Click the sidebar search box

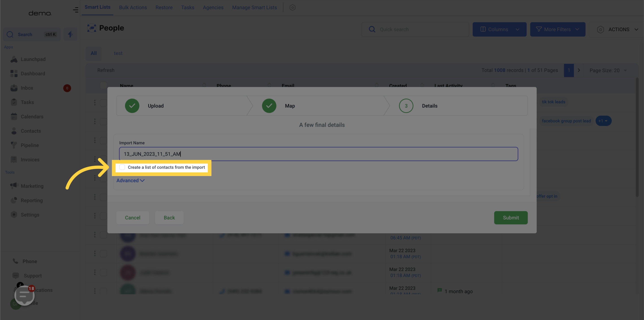(x=32, y=34)
